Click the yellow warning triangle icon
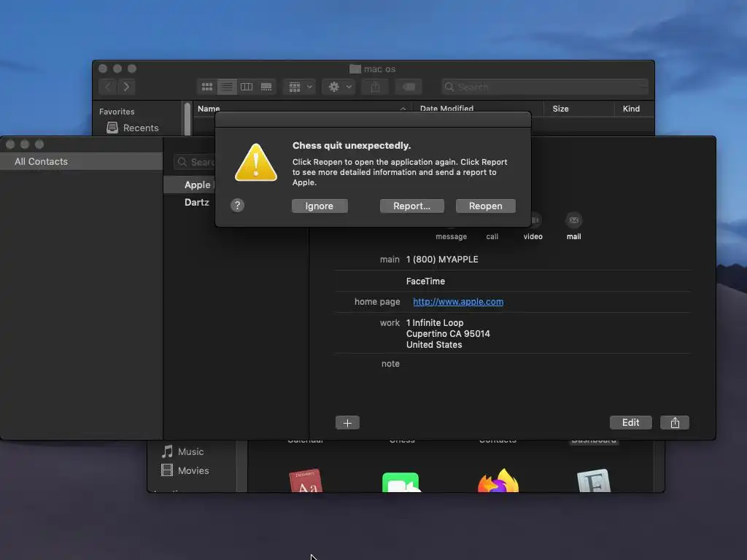The width and height of the screenshot is (747, 560). coord(256,163)
